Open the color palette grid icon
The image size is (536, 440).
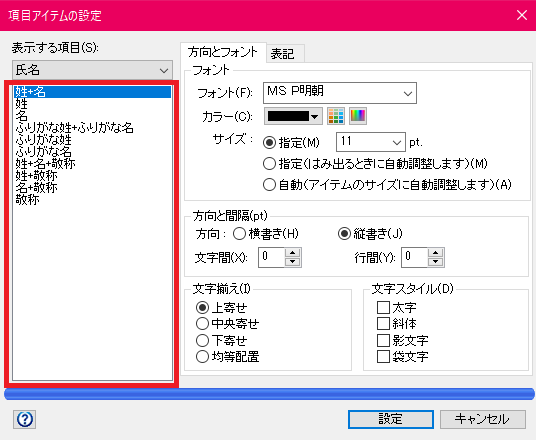coord(336,116)
